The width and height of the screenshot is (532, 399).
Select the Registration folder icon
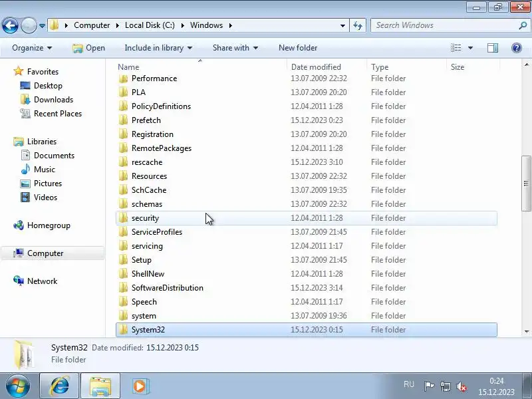point(123,134)
